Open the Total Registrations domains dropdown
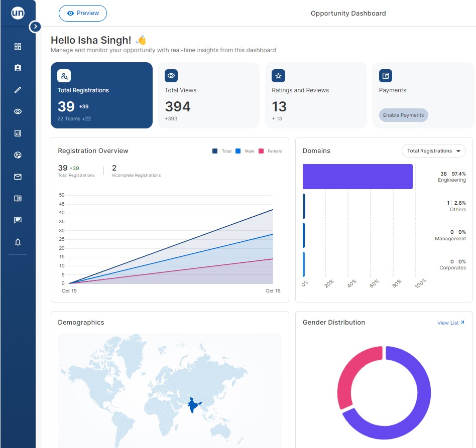 coord(433,151)
